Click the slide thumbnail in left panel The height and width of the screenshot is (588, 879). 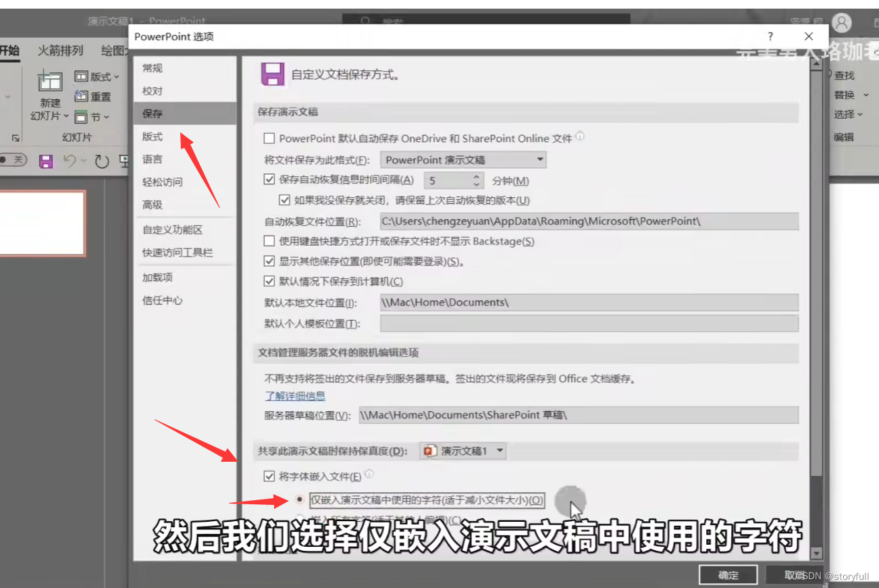pos(43,223)
